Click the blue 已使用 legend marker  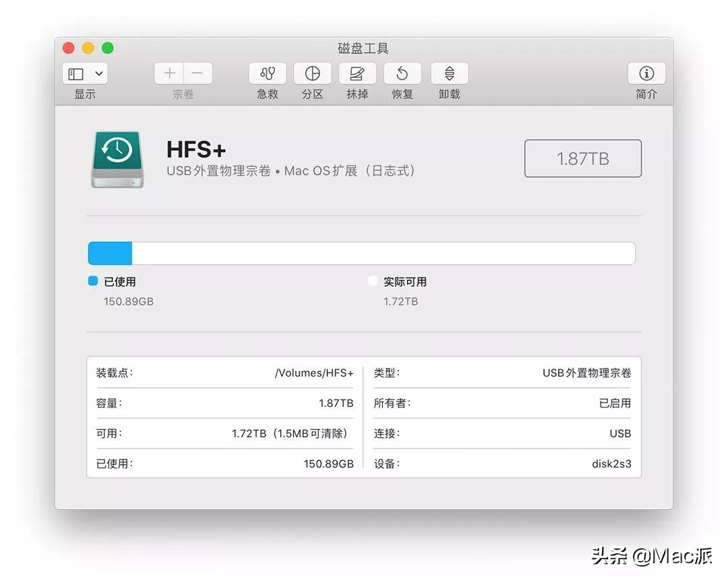click(92, 282)
